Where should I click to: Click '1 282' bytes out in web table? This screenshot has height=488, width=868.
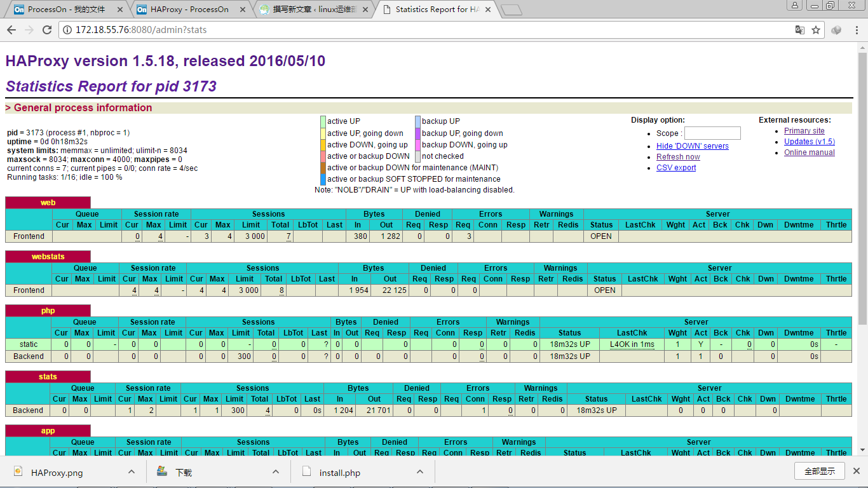point(387,236)
